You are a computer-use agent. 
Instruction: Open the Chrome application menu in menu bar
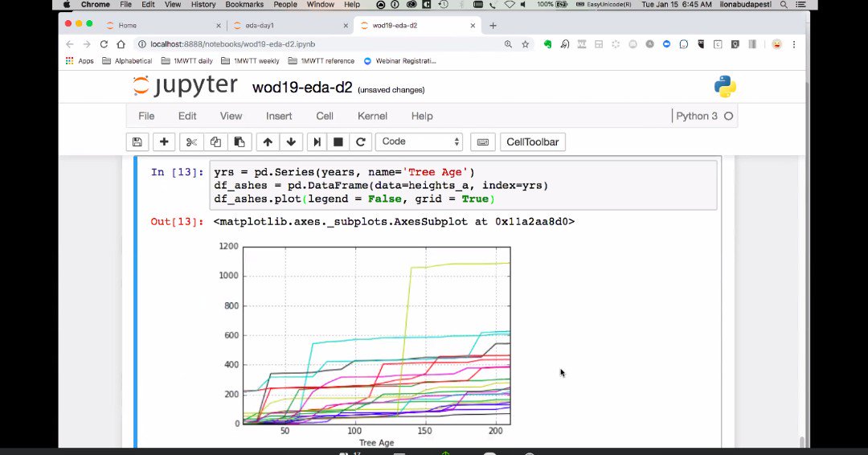[95, 5]
